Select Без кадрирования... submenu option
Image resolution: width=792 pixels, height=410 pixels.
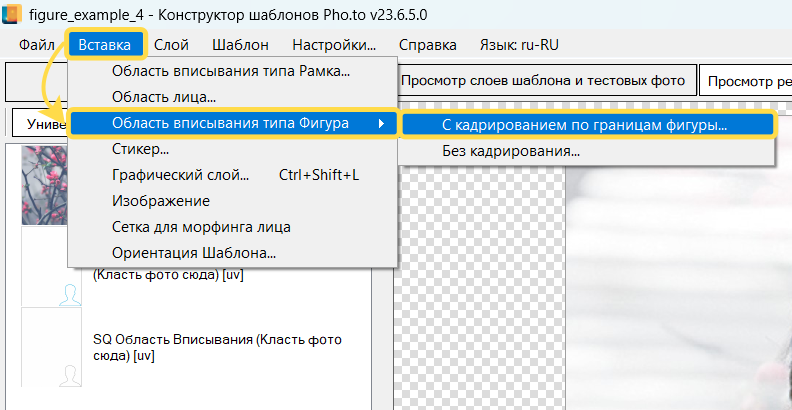(511, 151)
